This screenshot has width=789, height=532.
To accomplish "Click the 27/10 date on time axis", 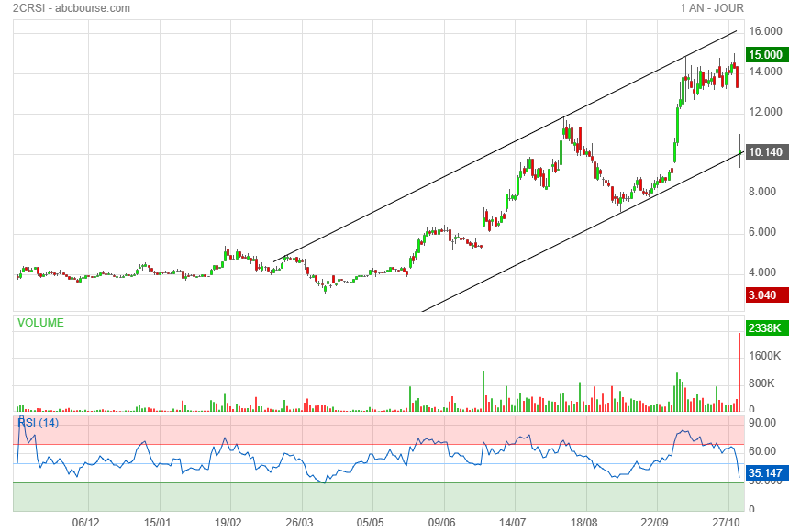I will tap(727, 522).
